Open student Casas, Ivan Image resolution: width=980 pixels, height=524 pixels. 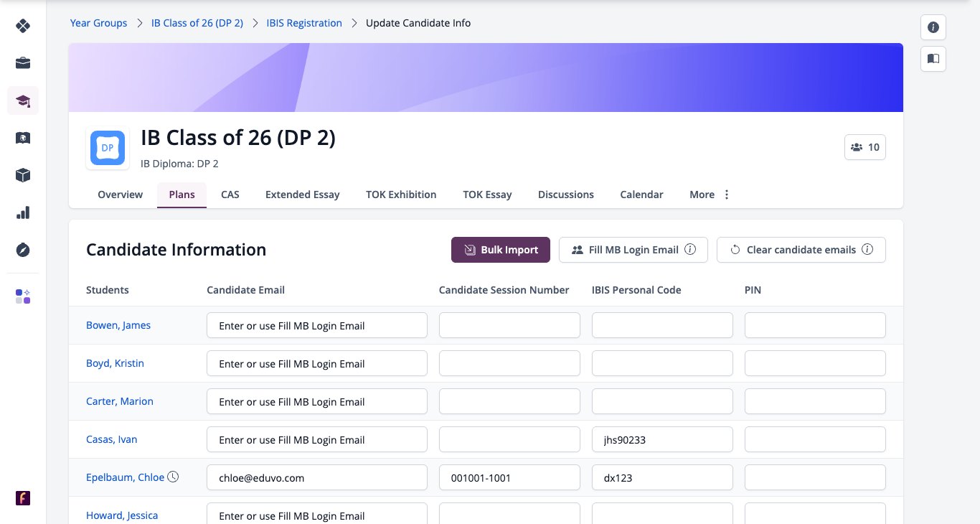point(112,439)
